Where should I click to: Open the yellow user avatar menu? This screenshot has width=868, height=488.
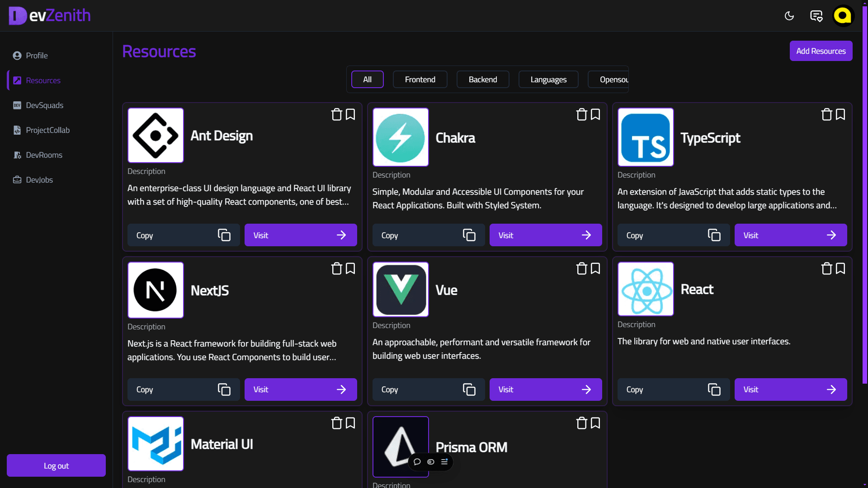point(843,16)
